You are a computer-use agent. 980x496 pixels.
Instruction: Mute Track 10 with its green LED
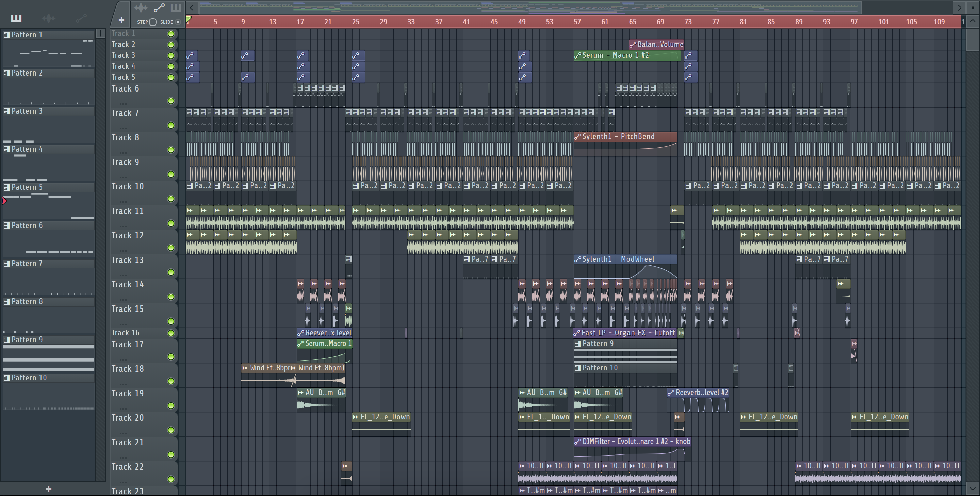tap(171, 199)
